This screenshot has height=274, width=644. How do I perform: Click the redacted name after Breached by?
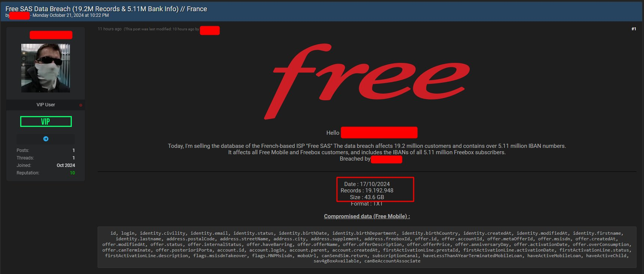(386, 159)
